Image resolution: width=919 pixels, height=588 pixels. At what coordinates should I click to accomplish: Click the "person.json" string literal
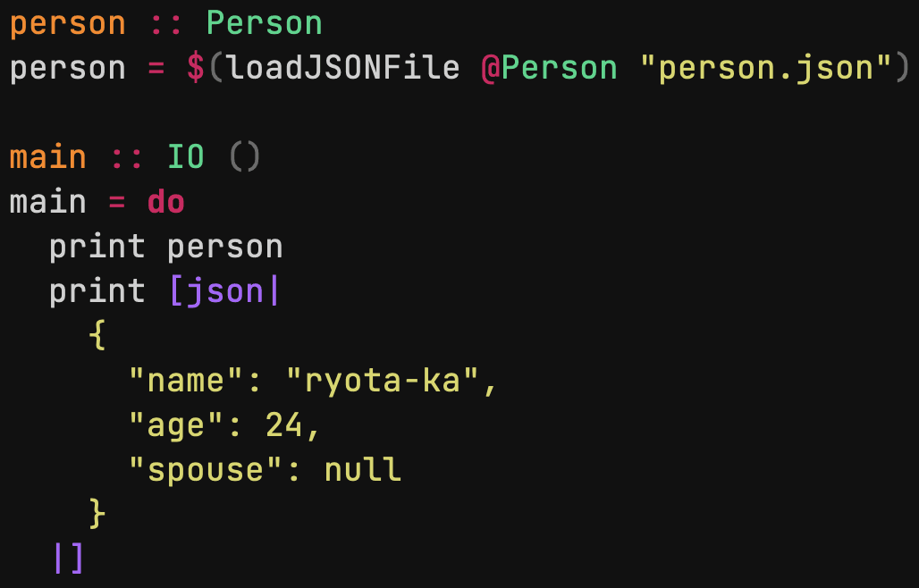coord(766,70)
